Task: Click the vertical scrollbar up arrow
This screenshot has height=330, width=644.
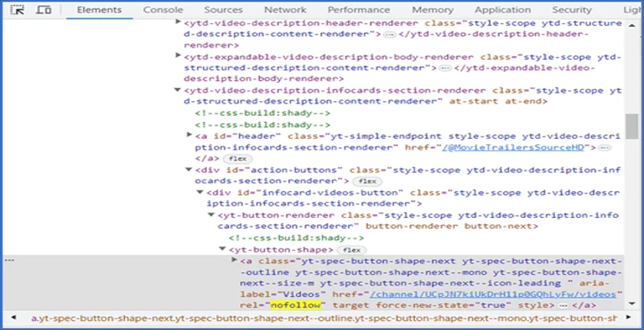Action: coord(632,26)
